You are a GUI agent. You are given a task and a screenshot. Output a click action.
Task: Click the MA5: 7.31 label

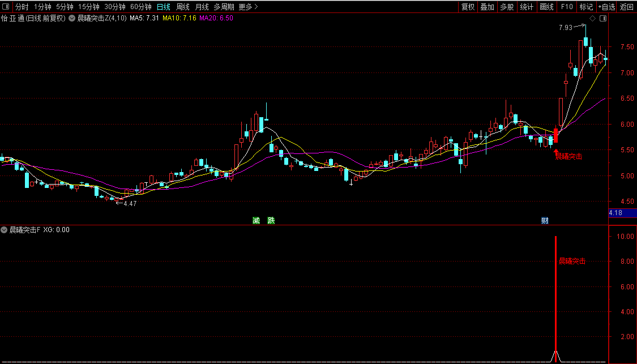point(144,18)
